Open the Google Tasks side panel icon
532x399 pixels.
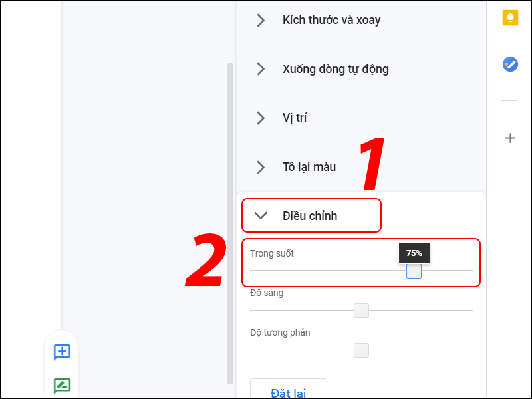[510, 65]
